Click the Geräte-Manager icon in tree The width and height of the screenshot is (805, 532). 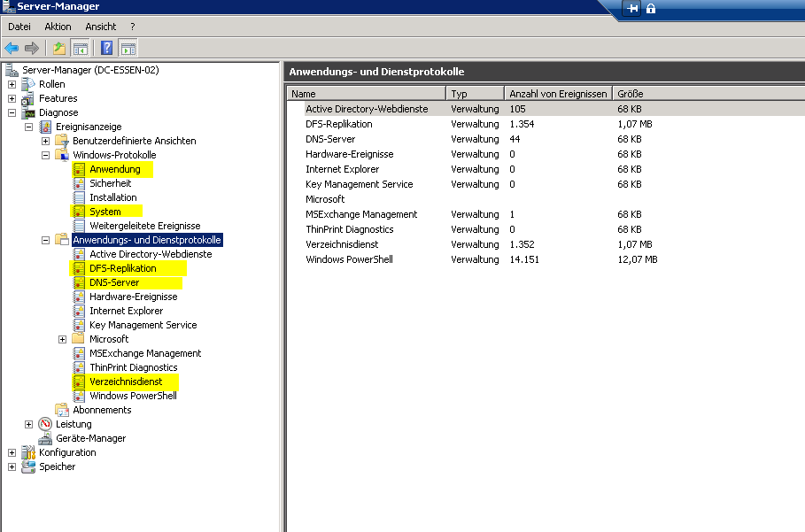coord(45,438)
